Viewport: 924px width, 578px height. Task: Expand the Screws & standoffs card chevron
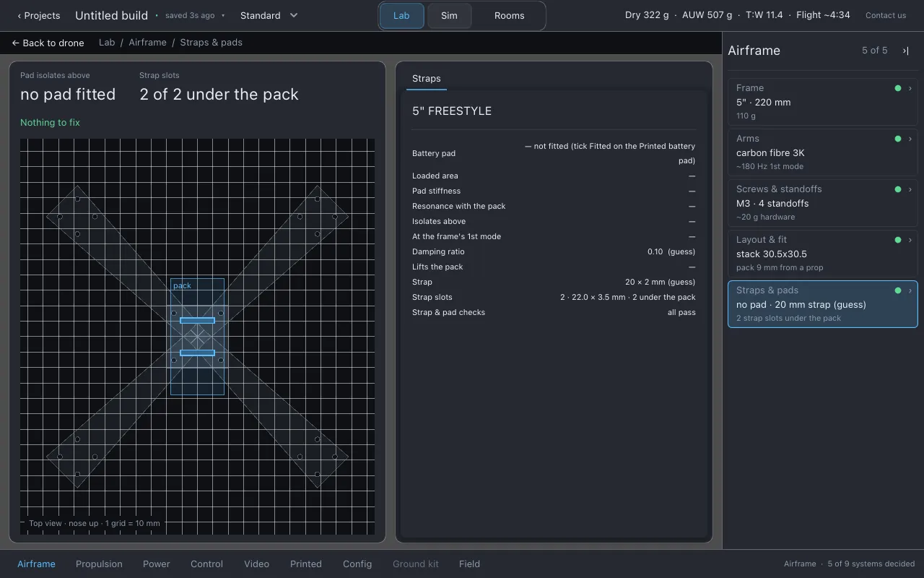(910, 189)
